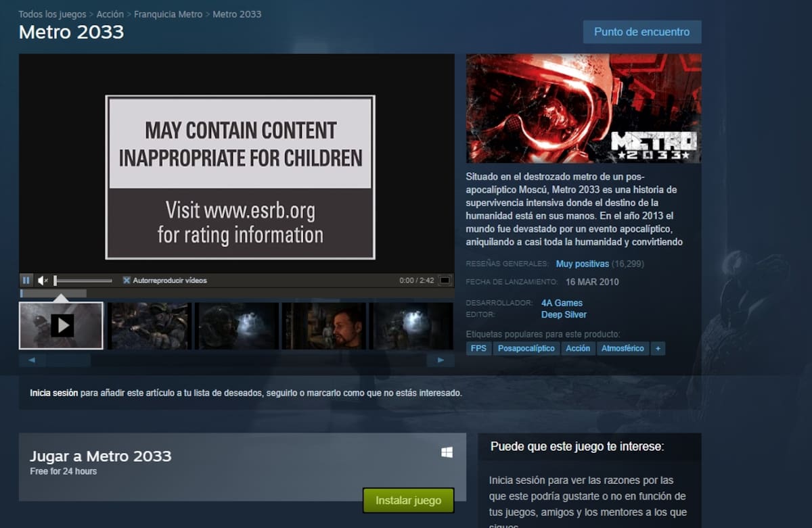812x528 pixels.
Task: Click the Metro 2033 header image
Action: pos(583,109)
